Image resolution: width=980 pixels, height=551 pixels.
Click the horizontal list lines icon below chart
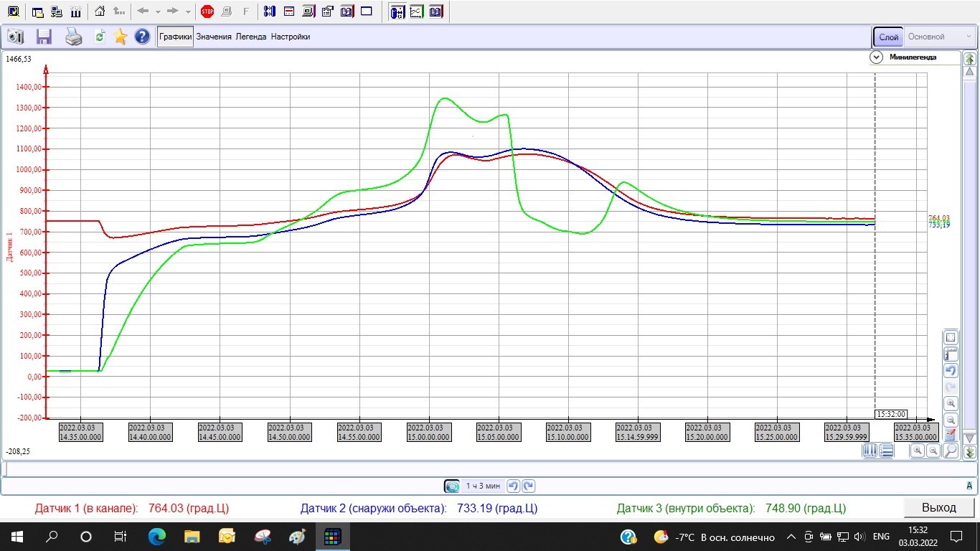(886, 451)
